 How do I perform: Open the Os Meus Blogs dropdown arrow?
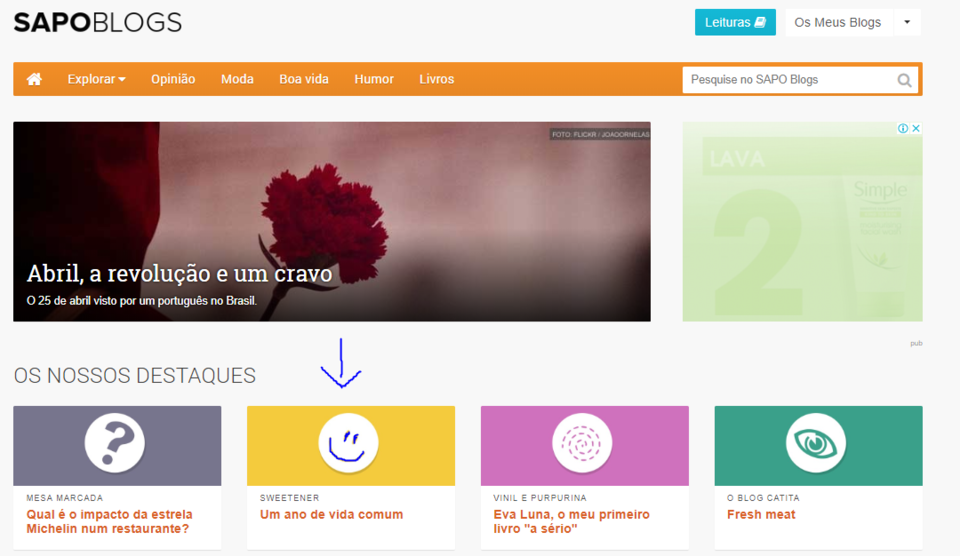(x=907, y=22)
